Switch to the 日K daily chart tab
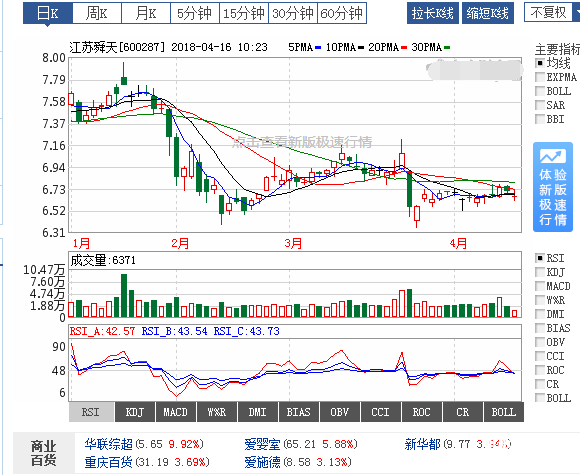This screenshot has height=475, width=580. [48, 13]
